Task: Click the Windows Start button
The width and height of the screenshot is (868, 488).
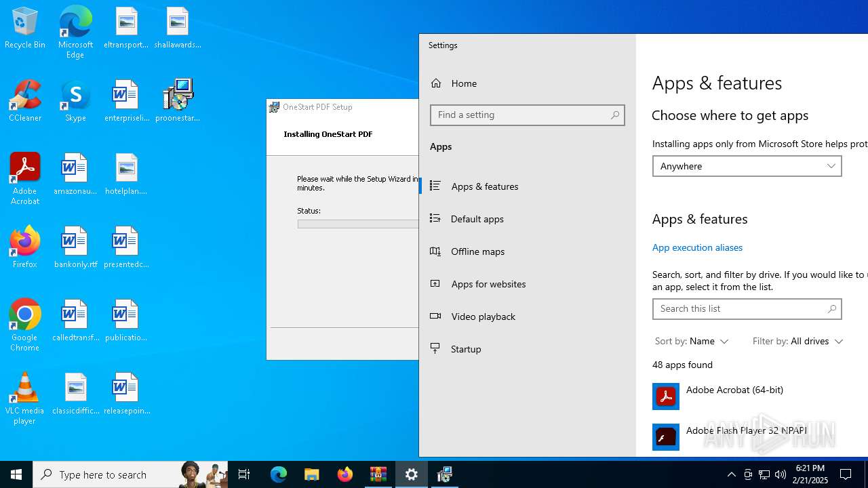Action: pos(16,474)
